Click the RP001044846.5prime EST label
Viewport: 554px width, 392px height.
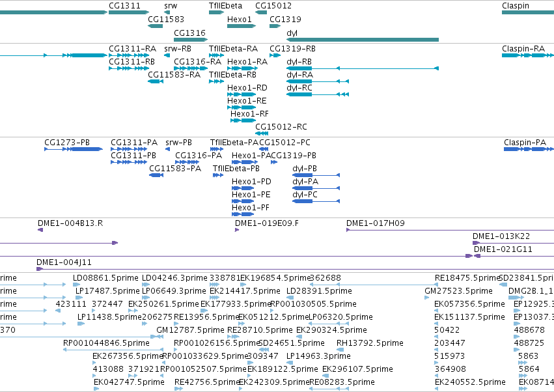106,343
